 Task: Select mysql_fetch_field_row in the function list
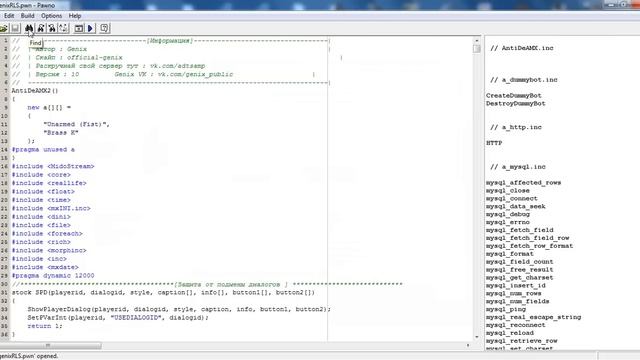(x=527, y=238)
